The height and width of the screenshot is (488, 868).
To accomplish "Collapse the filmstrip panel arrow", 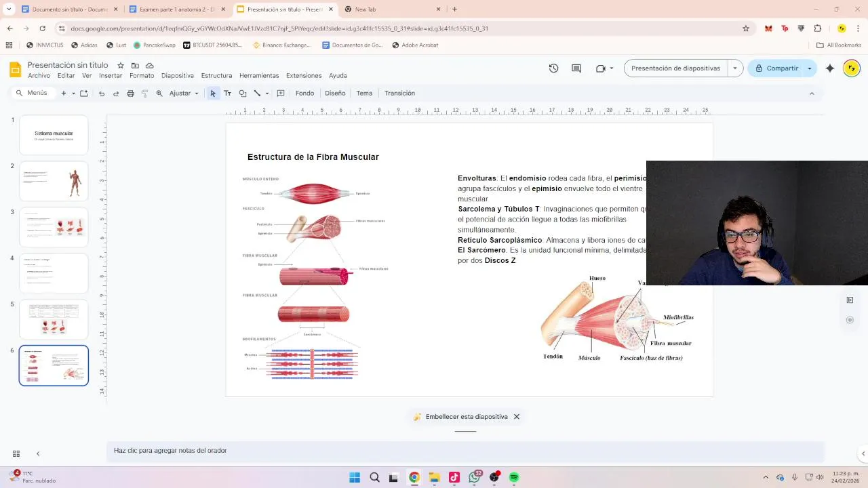I will click(x=38, y=453).
